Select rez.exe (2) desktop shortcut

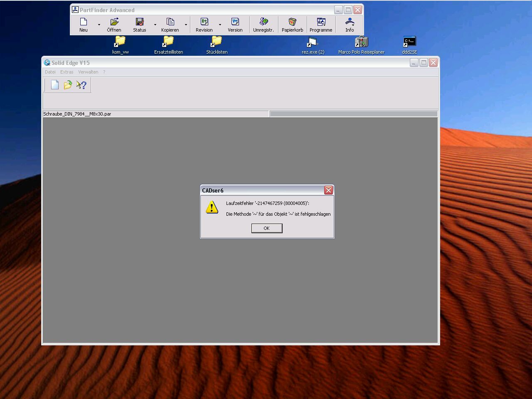click(x=313, y=45)
